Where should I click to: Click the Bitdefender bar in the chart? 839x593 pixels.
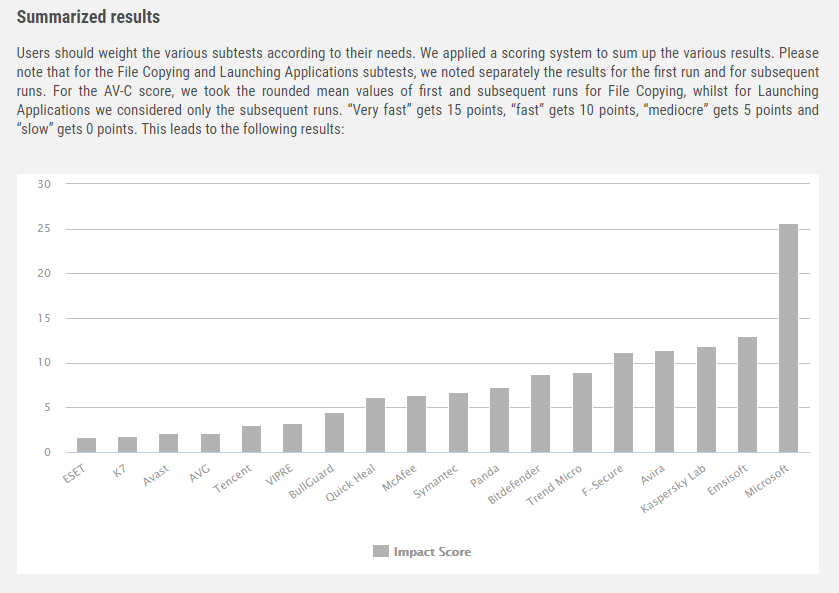click(540, 414)
